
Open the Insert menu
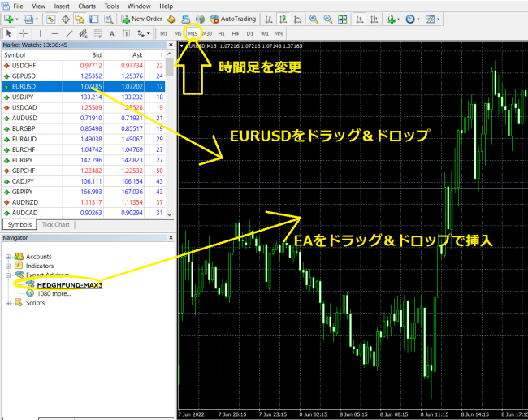pyautogui.click(x=62, y=6)
